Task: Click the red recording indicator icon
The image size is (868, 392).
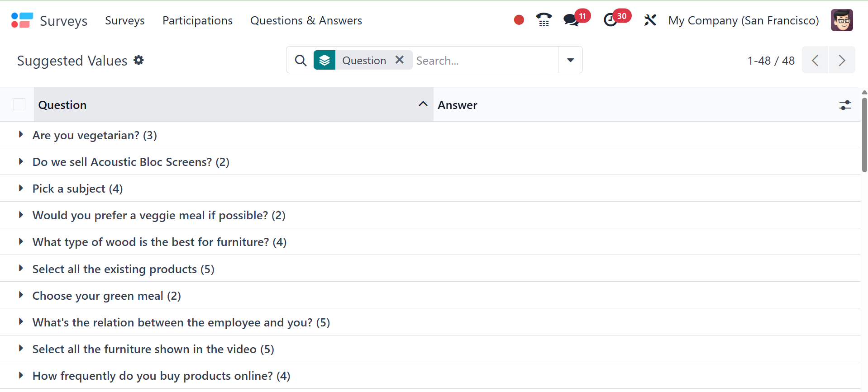Action: 519,20
